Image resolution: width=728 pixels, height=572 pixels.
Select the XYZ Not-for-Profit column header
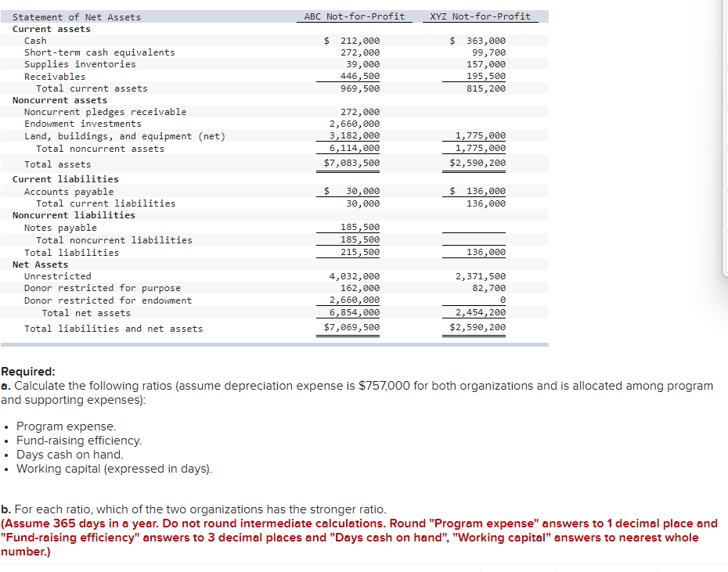point(481,16)
